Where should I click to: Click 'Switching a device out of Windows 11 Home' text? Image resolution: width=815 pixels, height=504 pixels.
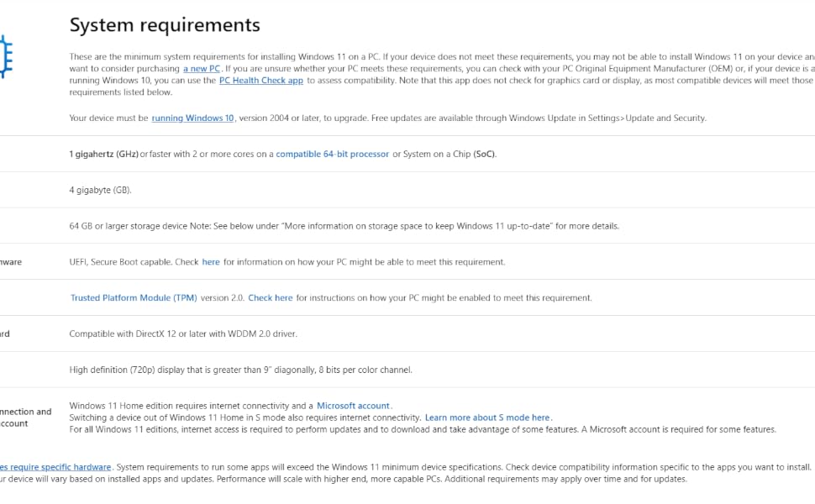(x=156, y=417)
